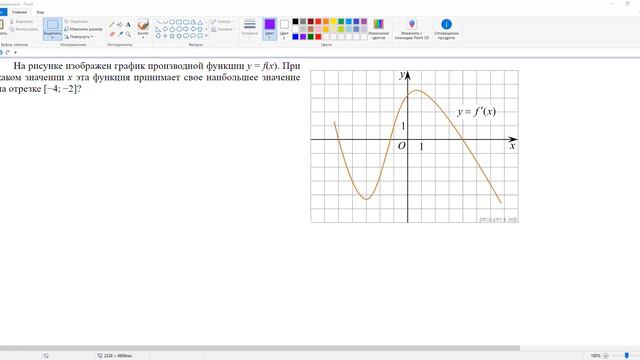Pick the custom dark green swatch in bottom row
The image size is (640, 360).
coord(311,37)
